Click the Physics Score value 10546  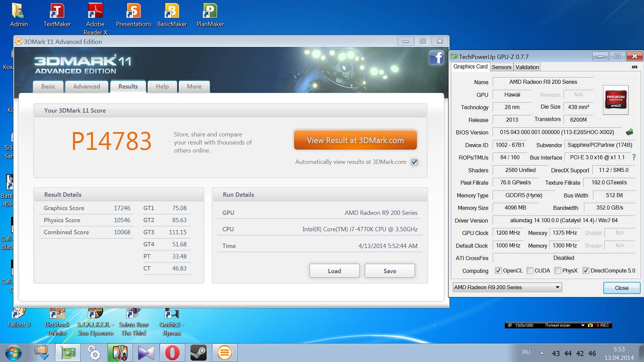pos(122,220)
